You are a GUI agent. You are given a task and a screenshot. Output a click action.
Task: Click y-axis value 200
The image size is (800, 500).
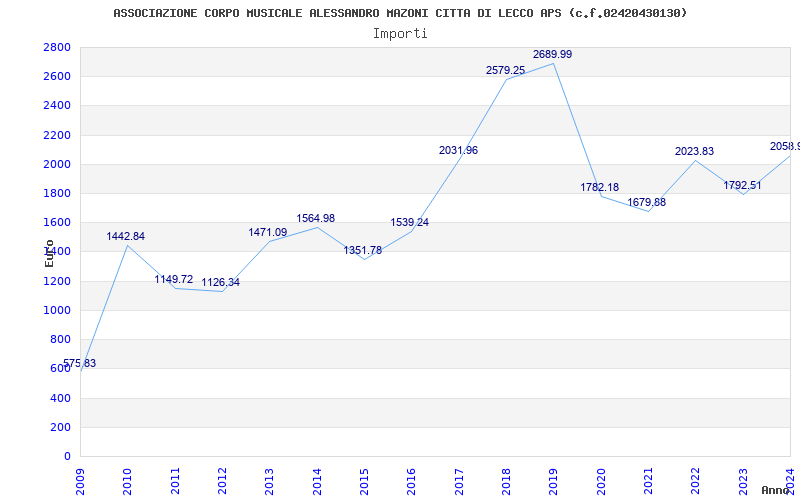(x=61, y=427)
